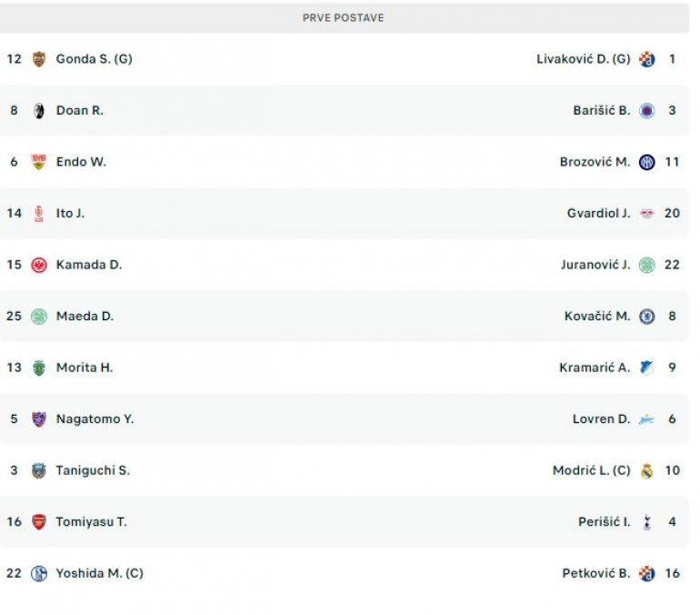
Task: Click the Dinamo crest beside Livaković D.
Action: [x=646, y=59]
